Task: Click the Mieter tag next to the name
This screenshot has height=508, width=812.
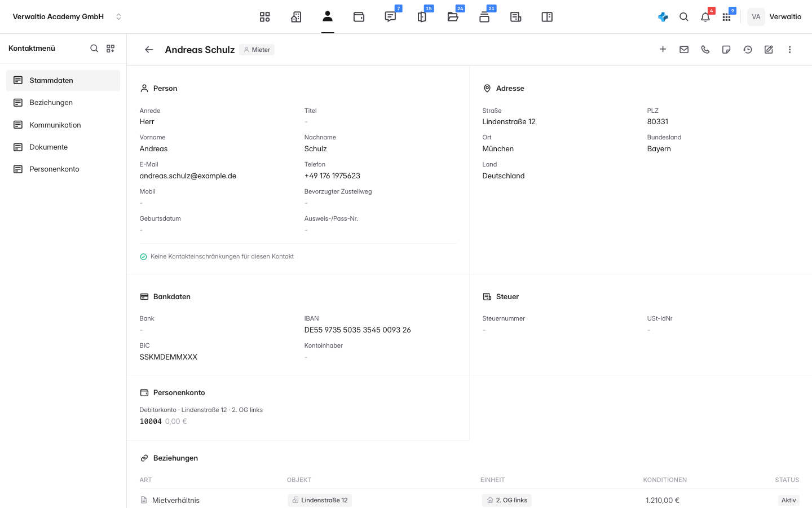Action: coord(257,50)
